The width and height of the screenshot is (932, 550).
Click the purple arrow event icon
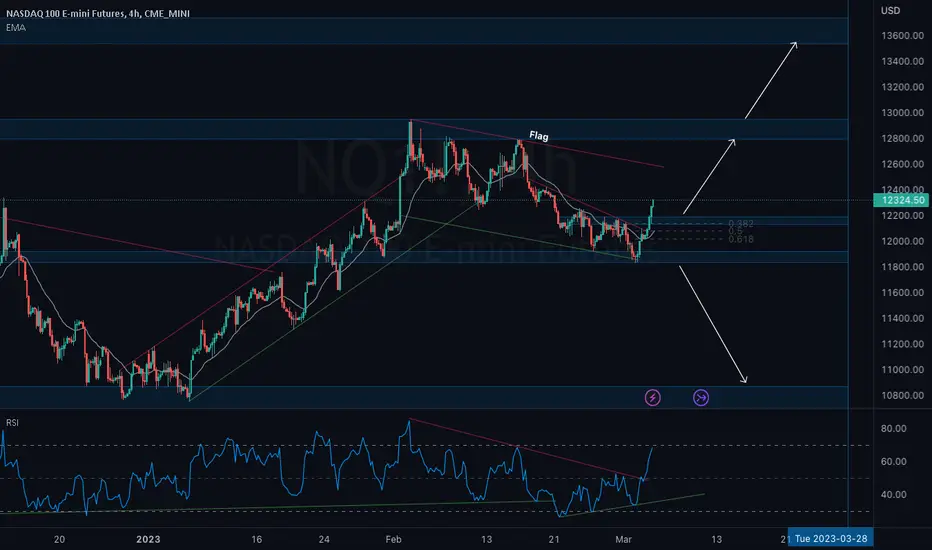pos(701,397)
